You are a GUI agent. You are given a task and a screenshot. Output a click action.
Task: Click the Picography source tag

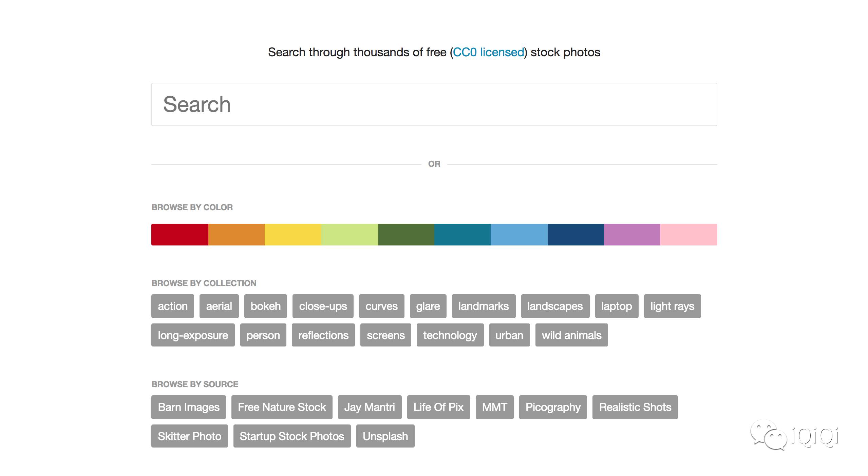553,407
